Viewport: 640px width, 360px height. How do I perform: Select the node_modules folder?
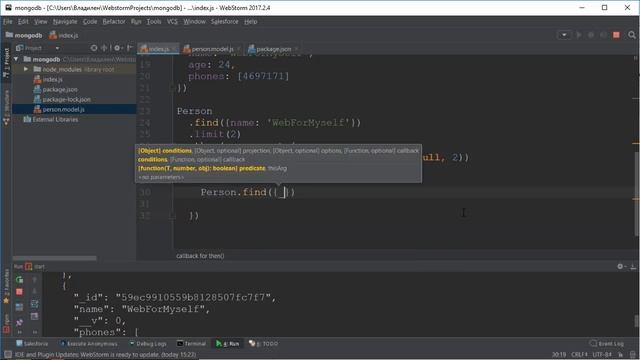click(x=62, y=69)
